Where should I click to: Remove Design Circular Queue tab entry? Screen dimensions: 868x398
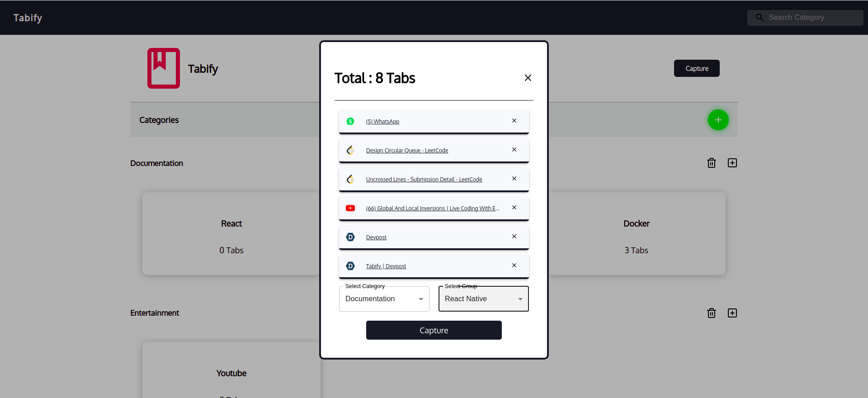pos(514,150)
